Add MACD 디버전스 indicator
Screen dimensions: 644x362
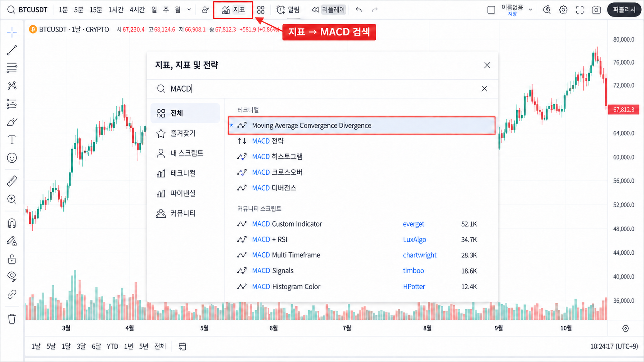click(x=362, y=188)
